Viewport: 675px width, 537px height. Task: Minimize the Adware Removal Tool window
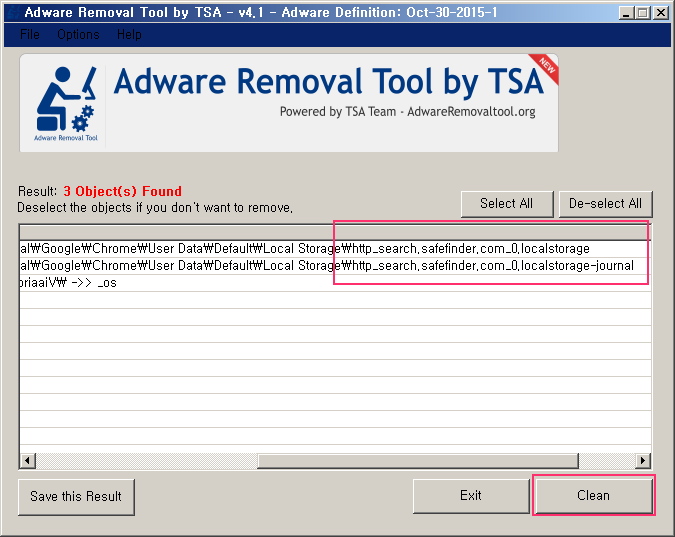(x=626, y=13)
